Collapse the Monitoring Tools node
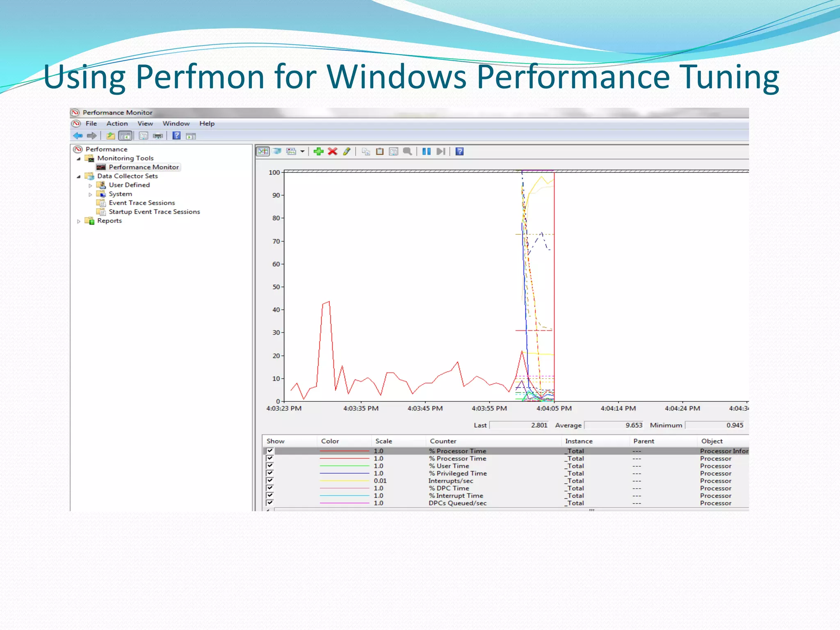 (x=79, y=159)
